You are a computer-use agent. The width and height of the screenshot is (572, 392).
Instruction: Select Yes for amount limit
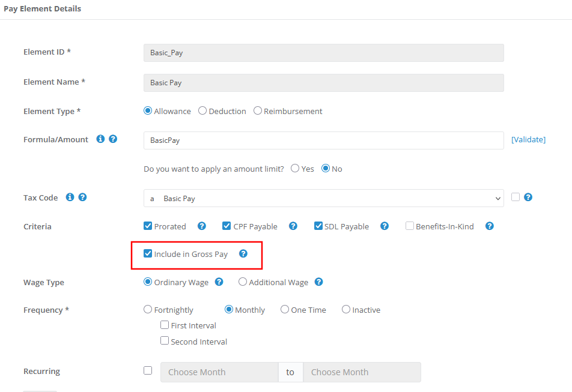tap(295, 168)
